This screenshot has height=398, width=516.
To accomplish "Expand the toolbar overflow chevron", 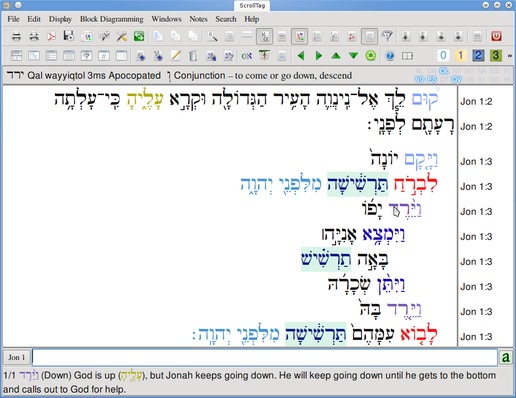I will [509, 56].
